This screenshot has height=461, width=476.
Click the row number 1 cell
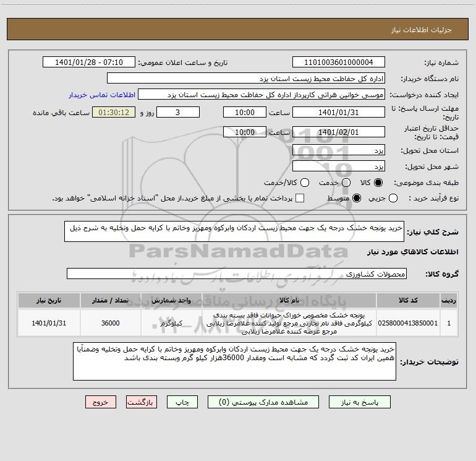click(x=449, y=323)
